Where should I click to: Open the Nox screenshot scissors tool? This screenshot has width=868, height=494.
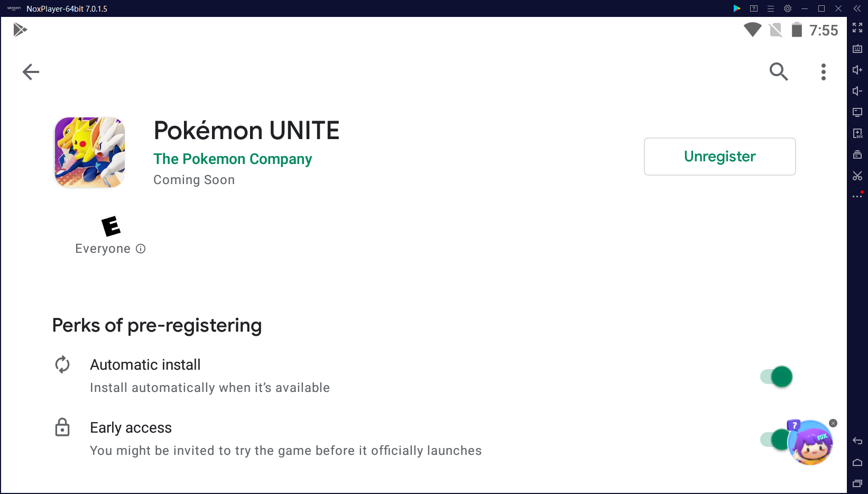point(857,176)
